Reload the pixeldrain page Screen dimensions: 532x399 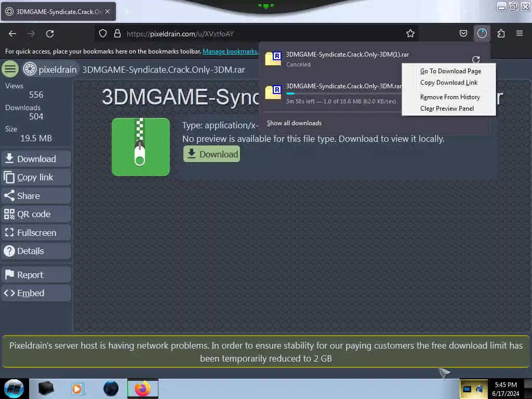50,34
